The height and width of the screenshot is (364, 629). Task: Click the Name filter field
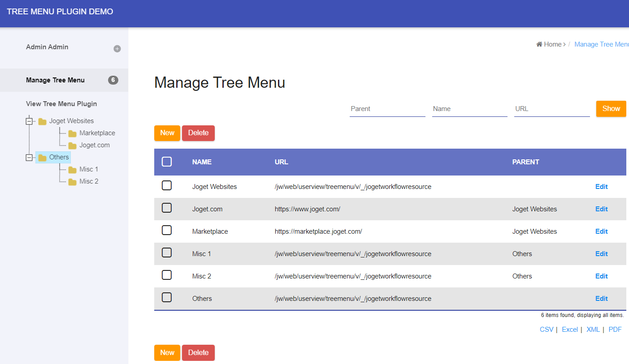pos(470,109)
